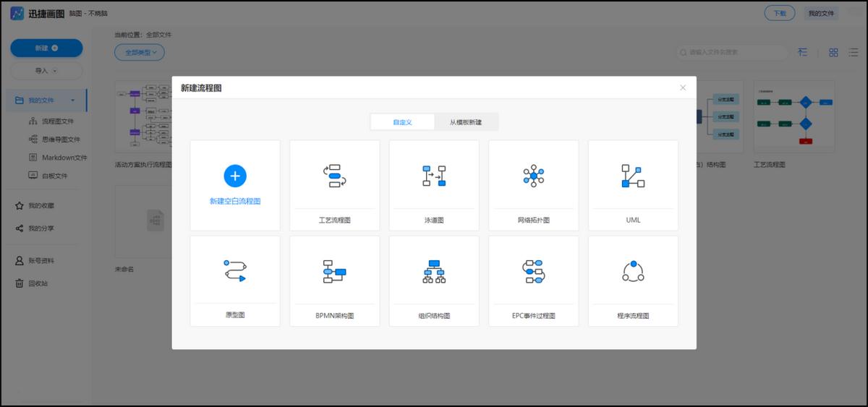Select the 工艺流程图 template icon
Image resolution: width=868 pixels, height=407 pixels.
tap(334, 176)
